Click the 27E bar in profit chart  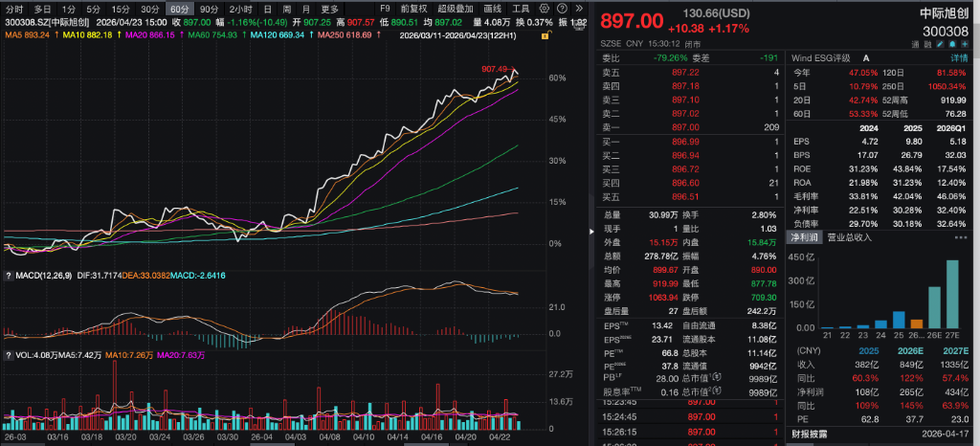click(952, 294)
